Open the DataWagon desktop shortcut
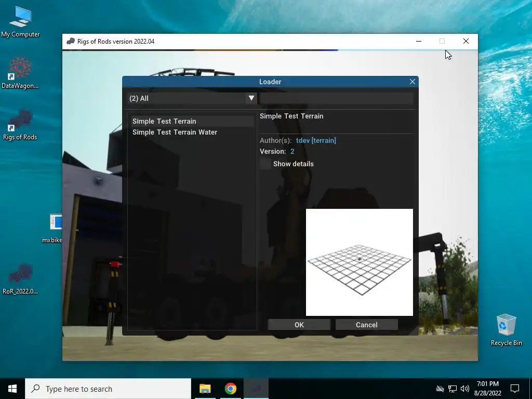Screen dimensions: 532x399 [20, 73]
